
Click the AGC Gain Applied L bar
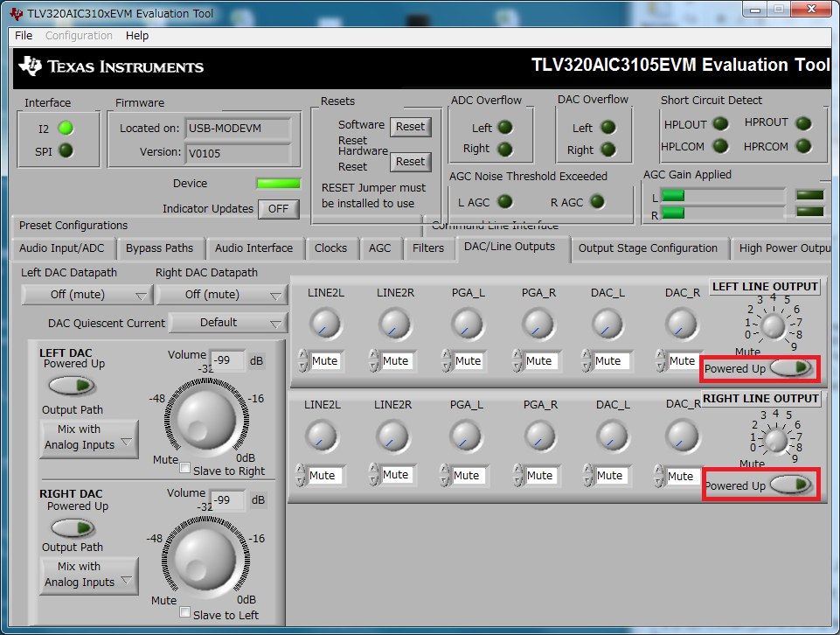[x=723, y=196]
